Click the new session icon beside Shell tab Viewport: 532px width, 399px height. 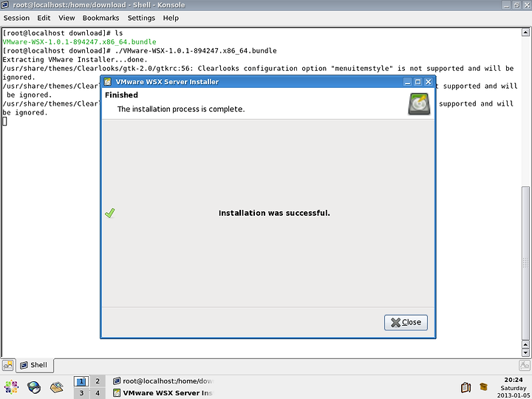tap(8, 365)
